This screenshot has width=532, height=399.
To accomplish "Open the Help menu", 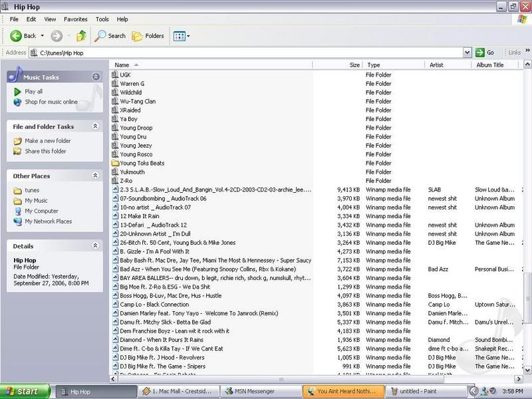I will click(122, 19).
